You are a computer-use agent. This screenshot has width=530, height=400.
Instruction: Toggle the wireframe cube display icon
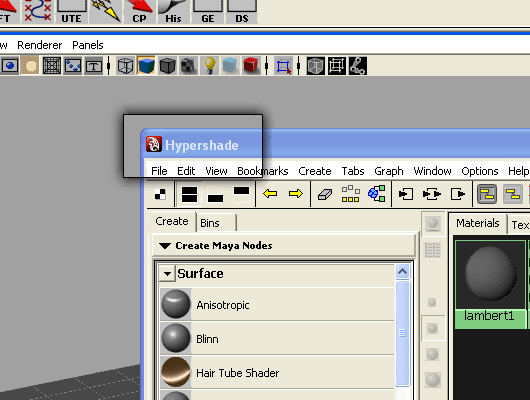(125, 66)
